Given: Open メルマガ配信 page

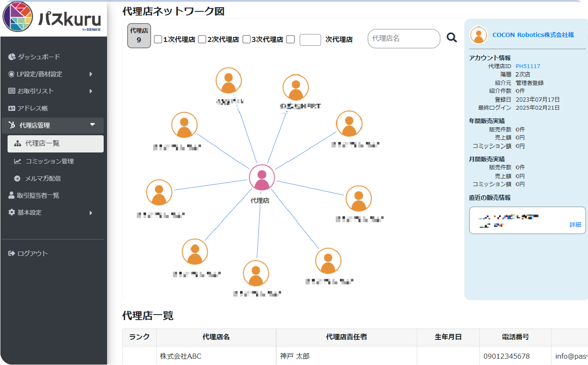Looking at the screenshot, I should (43, 179).
